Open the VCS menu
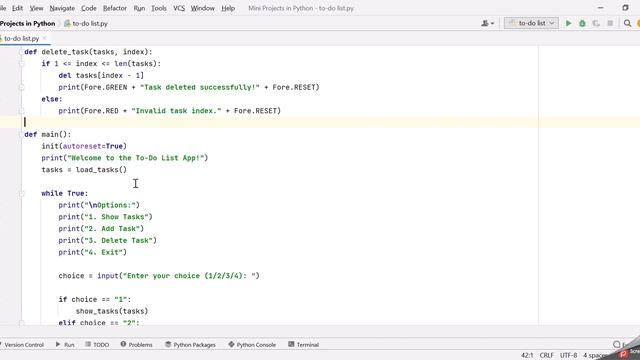The width and height of the screenshot is (640, 360). pyautogui.click(x=179, y=8)
